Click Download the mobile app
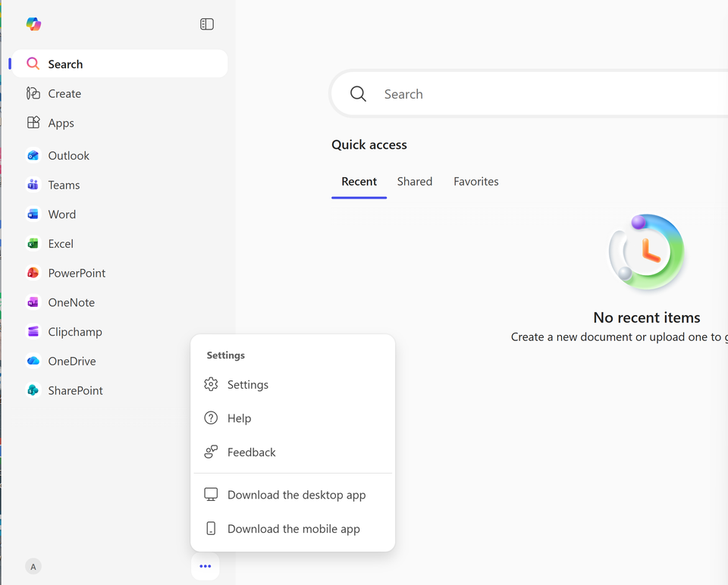 (x=293, y=529)
